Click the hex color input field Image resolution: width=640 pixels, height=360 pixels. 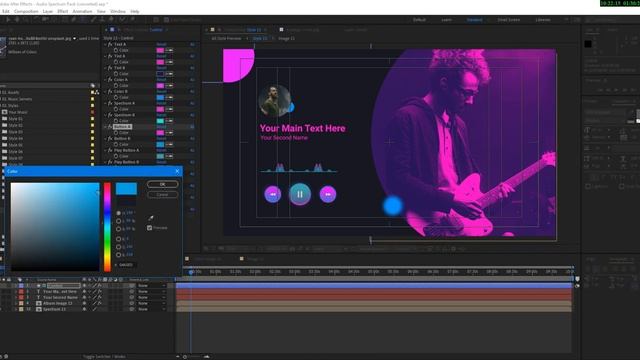pyautogui.click(x=127, y=265)
